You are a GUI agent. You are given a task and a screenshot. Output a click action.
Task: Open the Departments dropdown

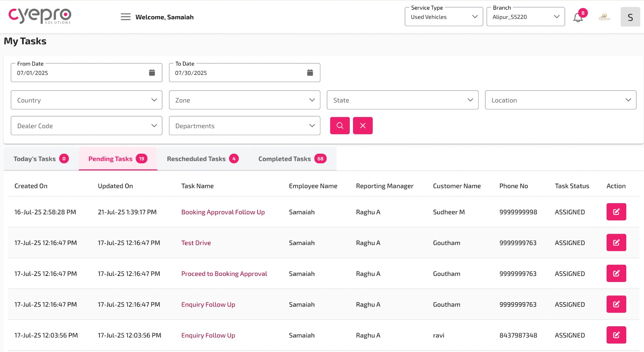[244, 126]
